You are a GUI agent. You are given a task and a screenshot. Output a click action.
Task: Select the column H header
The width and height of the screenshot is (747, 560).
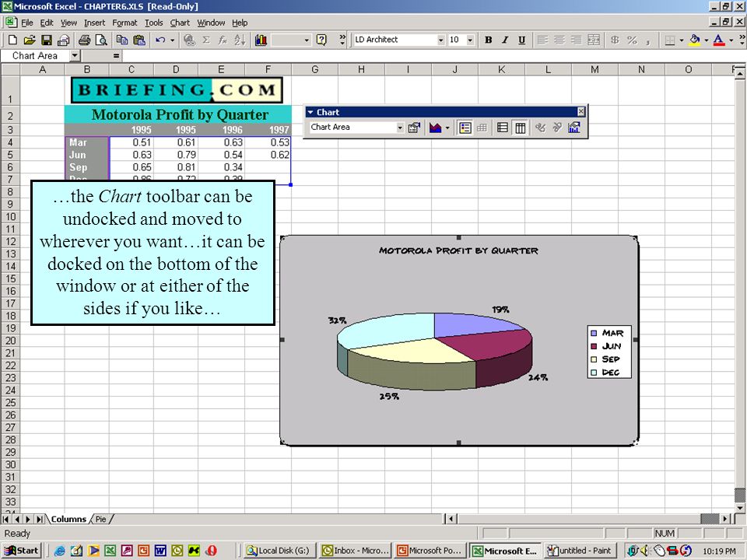coord(362,69)
